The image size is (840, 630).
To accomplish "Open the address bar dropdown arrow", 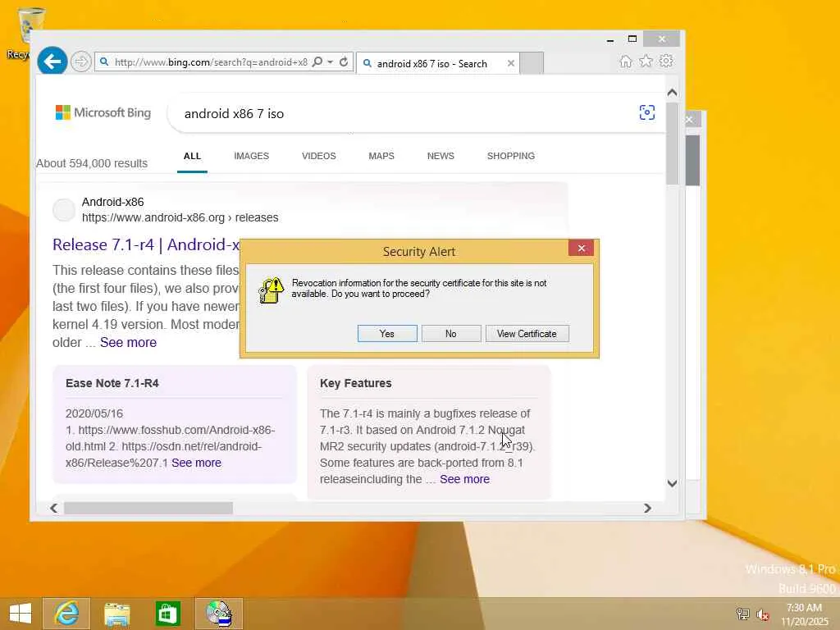I will 330,62.
